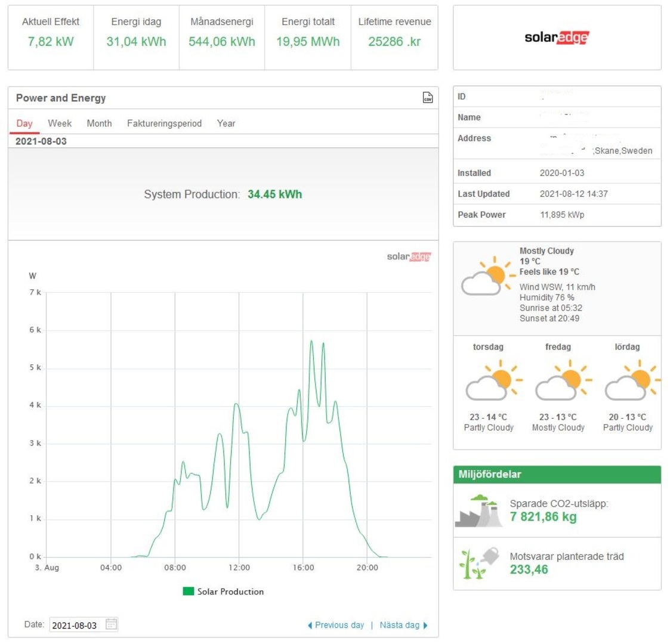Switch to the Week tab
The height and width of the screenshot is (644, 670).
click(60, 123)
